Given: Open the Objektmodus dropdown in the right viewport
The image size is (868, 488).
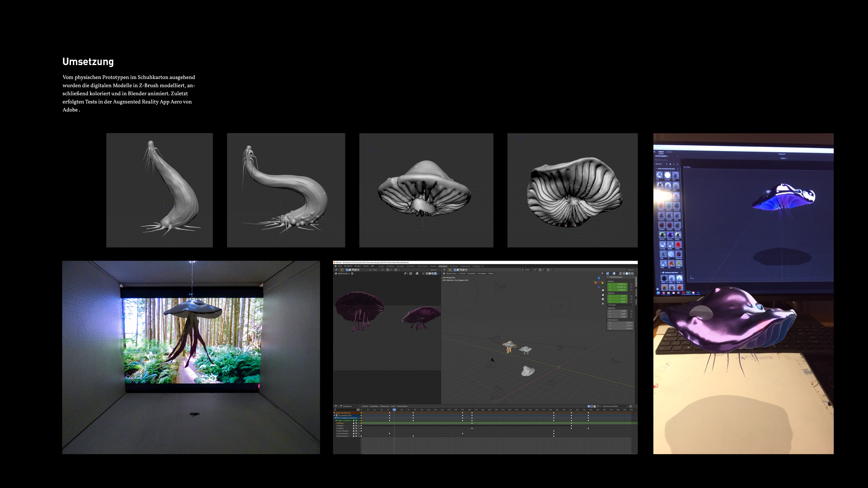Looking at the screenshot, I should [451, 273].
